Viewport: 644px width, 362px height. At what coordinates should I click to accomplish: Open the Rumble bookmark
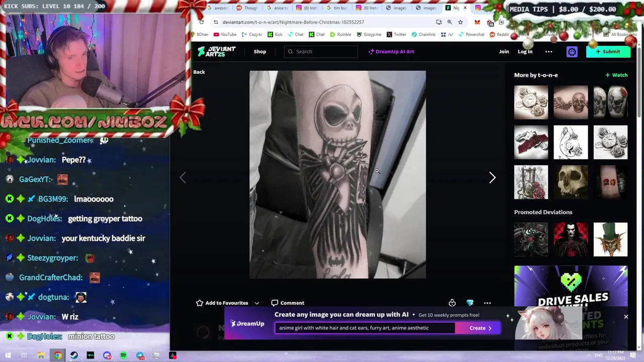click(340, 35)
